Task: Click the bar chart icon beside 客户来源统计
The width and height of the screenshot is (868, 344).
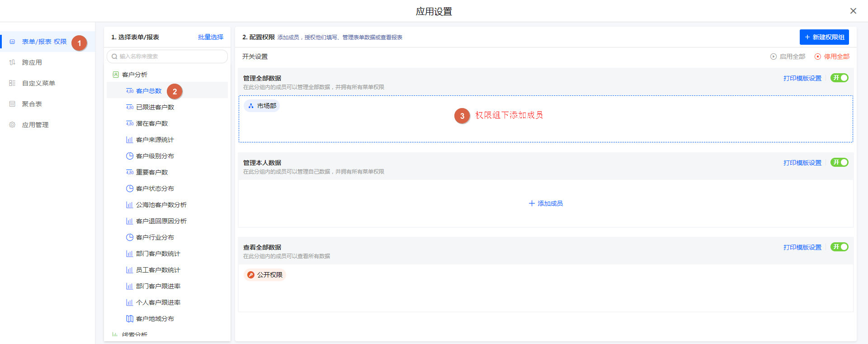Action: pyautogui.click(x=129, y=140)
